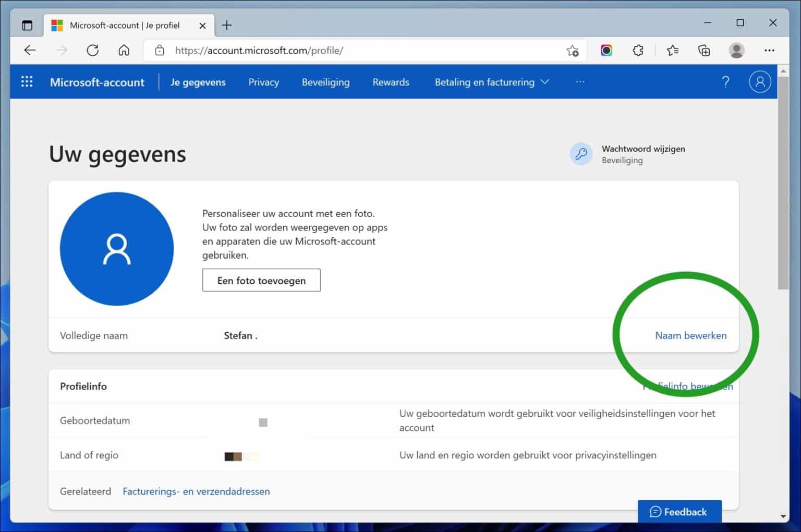This screenshot has height=532, width=801.
Task: Open the tab actions menu icon
Action: point(27,25)
